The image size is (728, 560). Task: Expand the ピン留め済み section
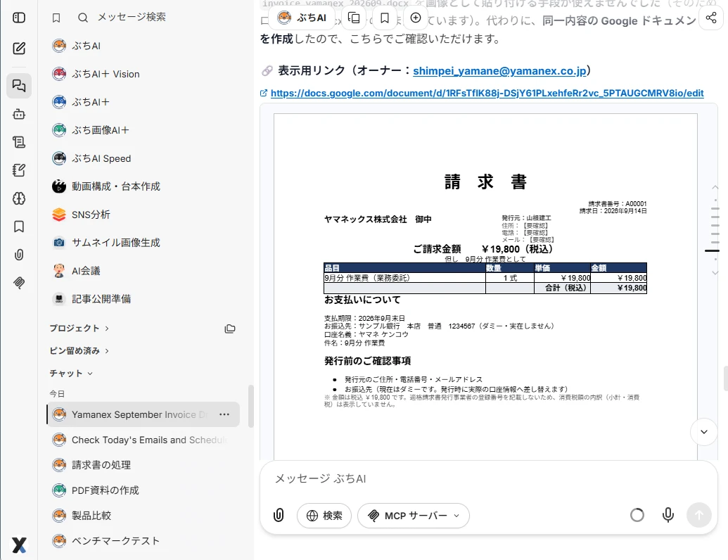click(79, 350)
